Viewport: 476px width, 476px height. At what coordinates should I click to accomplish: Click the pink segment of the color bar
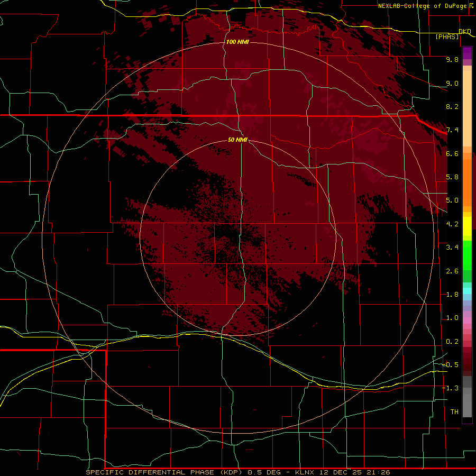click(467, 321)
